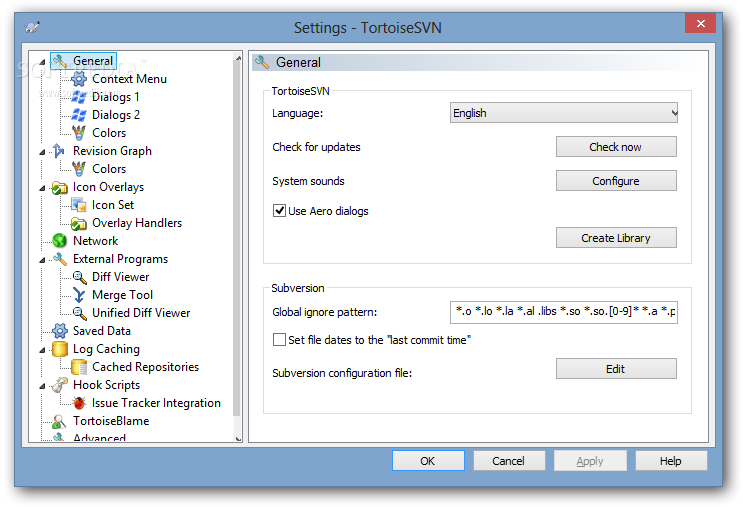743x507 pixels.
Task: Select the Unified Diff Viewer tree item
Action: coord(141,313)
